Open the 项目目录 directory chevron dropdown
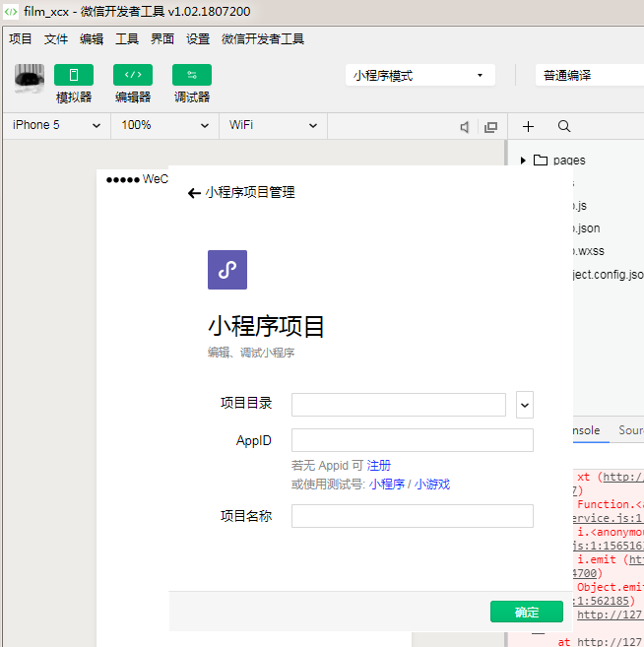Image resolution: width=644 pixels, height=647 pixels. (x=525, y=405)
